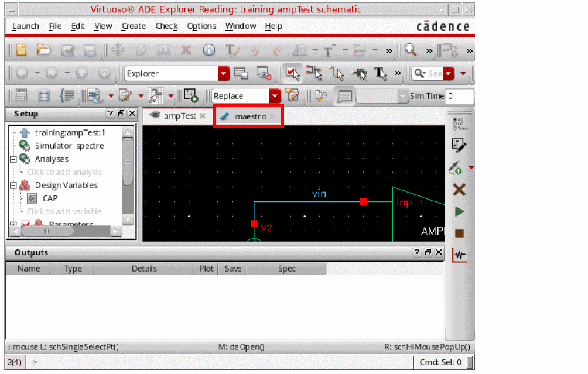Image resolution: width=588 pixels, height=374 pixels.
Task: Switch to the ampTest tab
Action: tap(177, 116)
